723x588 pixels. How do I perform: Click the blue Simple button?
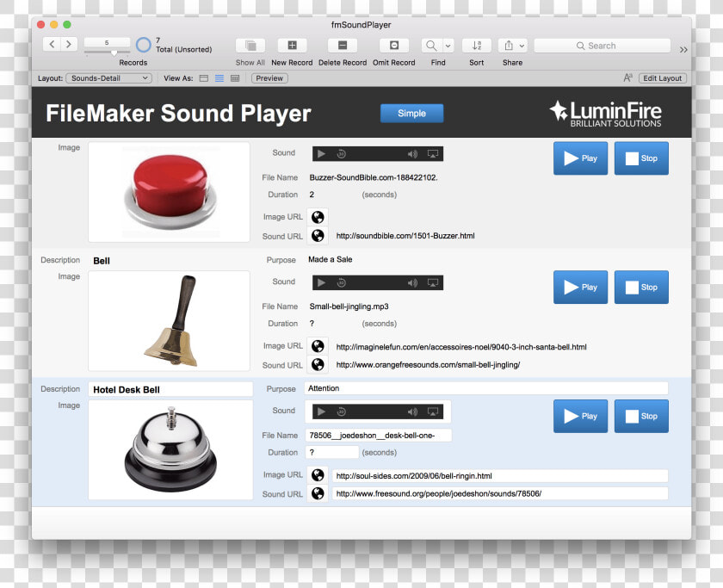coord(411,113)
